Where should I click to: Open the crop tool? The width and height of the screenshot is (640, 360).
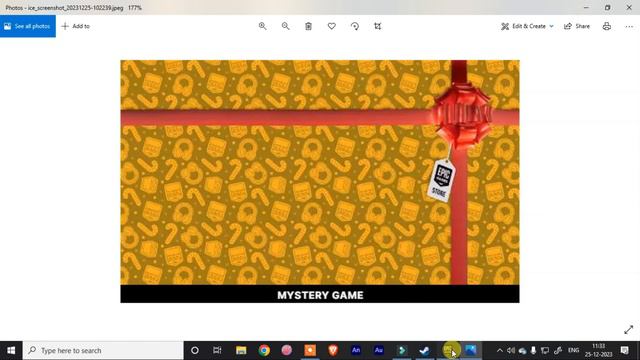coord(378,26)
